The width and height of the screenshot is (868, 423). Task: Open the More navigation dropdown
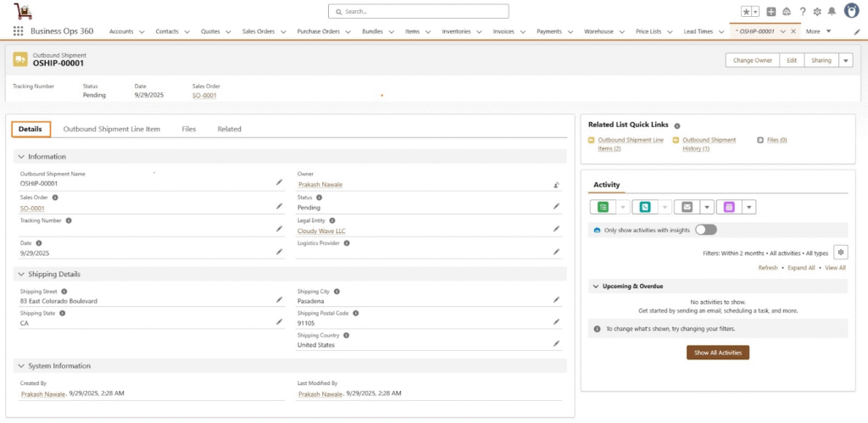pos(819,31)
